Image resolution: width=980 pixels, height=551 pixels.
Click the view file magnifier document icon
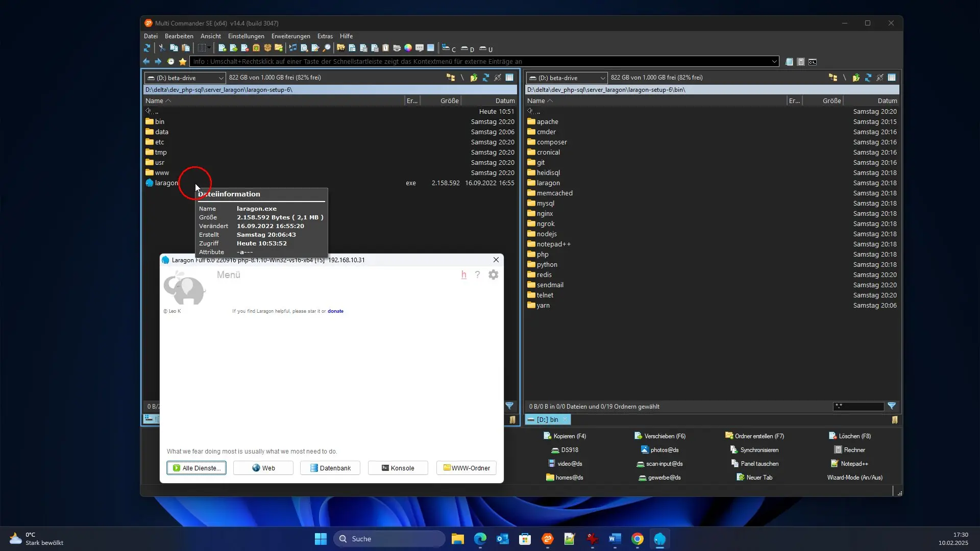[304, 48]
